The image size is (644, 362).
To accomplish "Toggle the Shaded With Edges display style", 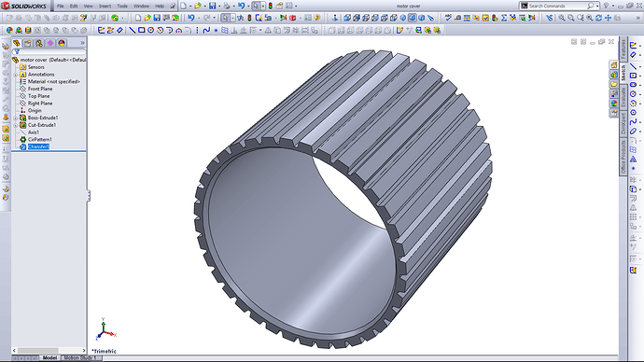I will click(412, 18).
